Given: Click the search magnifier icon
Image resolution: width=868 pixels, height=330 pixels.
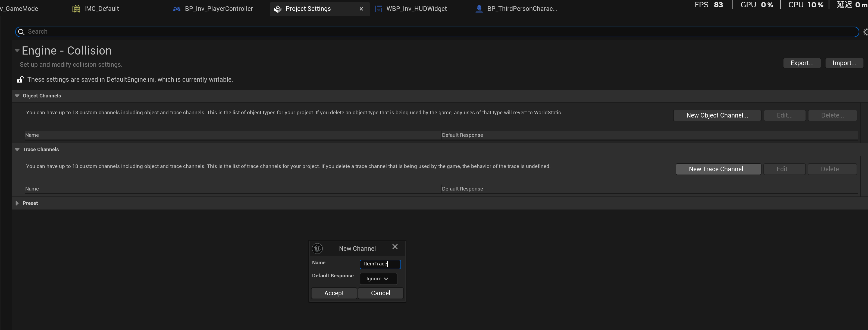Looking at the screenshot, I should coord(21,32).
